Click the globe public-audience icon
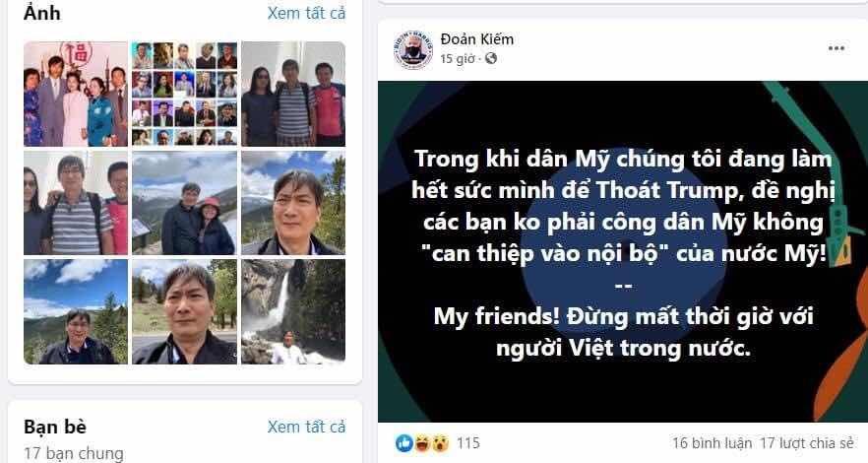868x463 pixels. click(x=490, y=58)
